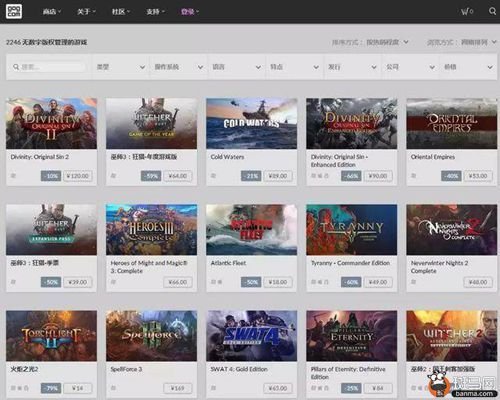Open the 关于 about menu
Image resolution: width=500 pixels, height=400 pixels.
86,12
